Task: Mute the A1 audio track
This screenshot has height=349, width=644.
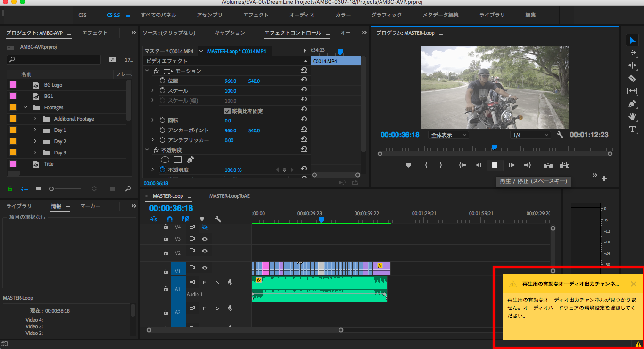Action: click(x=205, y=282)
